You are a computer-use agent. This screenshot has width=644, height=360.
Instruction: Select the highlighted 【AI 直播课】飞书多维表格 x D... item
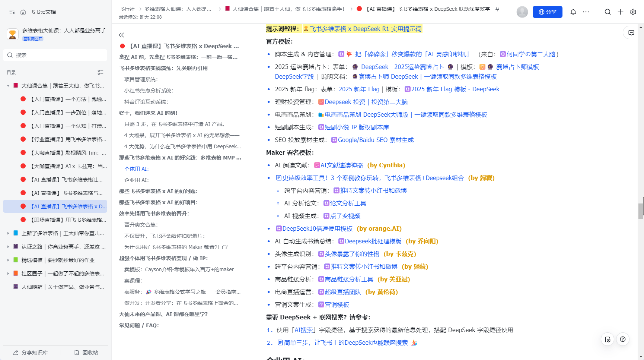click(x=55, y=206)
